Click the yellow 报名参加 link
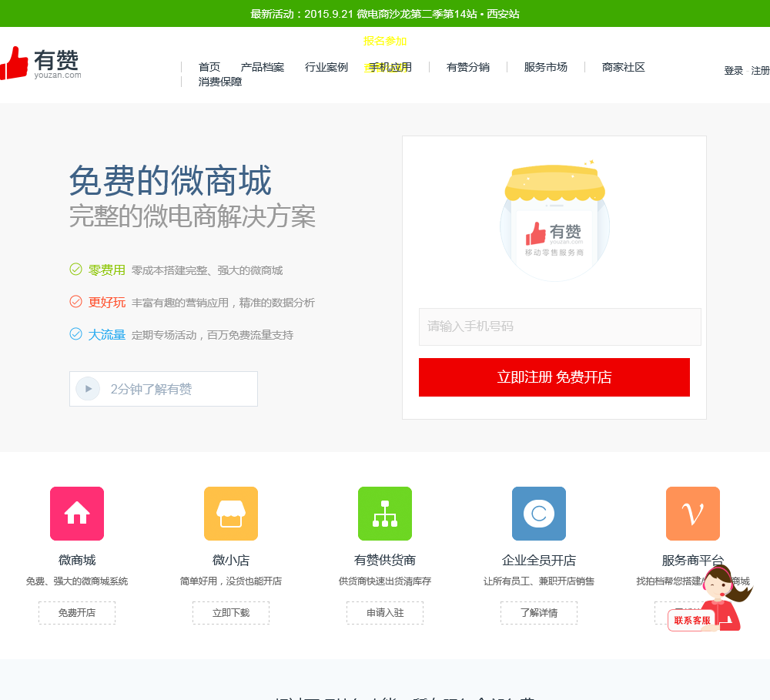This screenshot has width=770, height=700. click(x=385, y=41)
